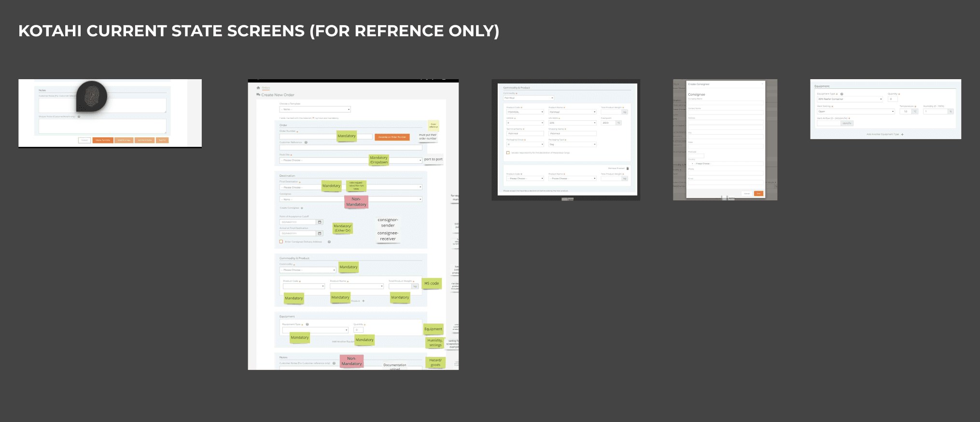Click the orange Save button in Create Consignee

758,194
